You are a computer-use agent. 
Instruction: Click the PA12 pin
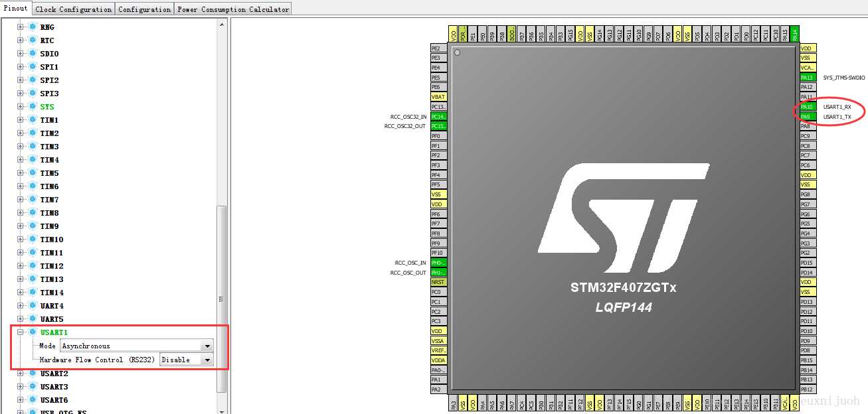point(808,87)
